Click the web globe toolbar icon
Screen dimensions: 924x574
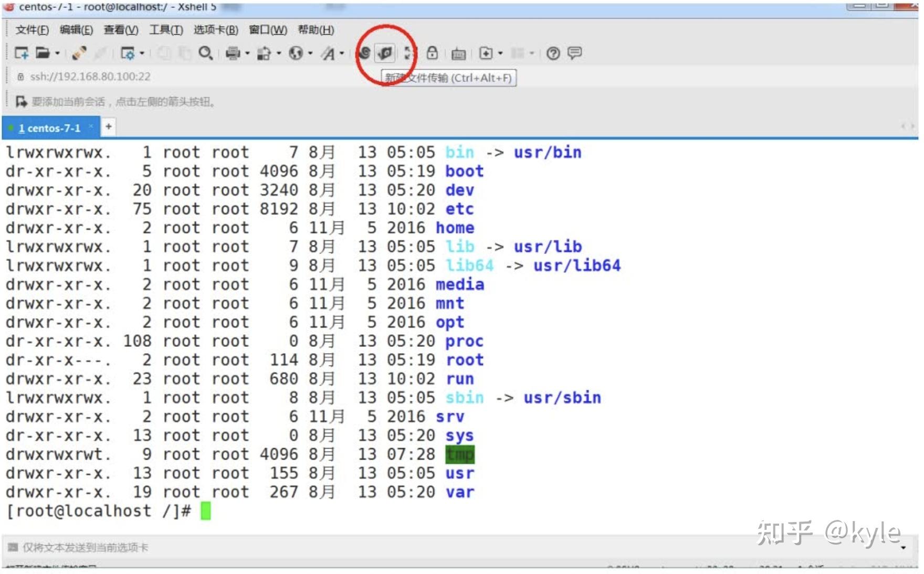coord(297,53)
